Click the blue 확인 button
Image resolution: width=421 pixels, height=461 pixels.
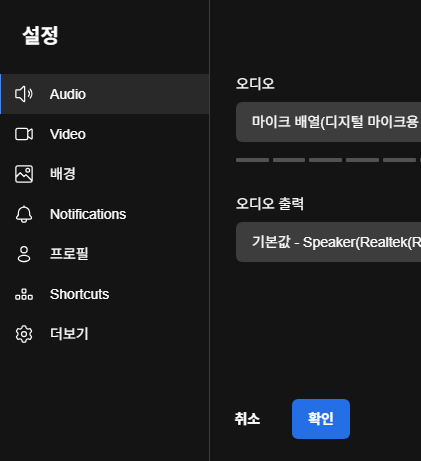point(321,419)
